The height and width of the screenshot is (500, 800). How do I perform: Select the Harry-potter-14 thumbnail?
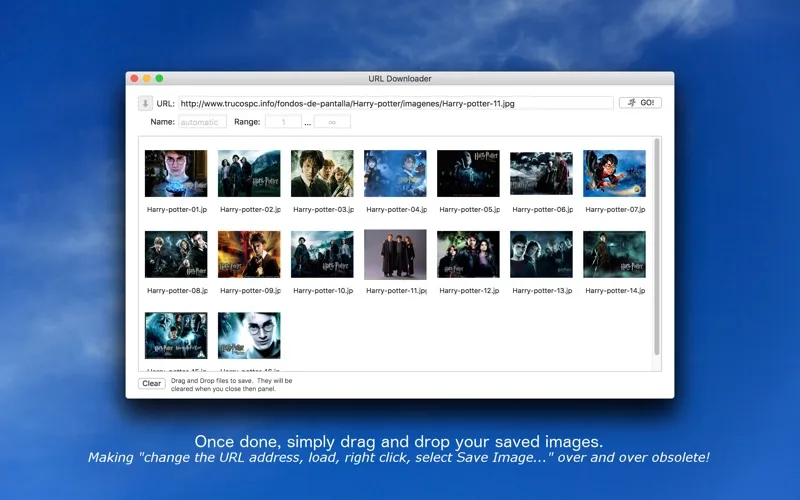point(614,255)
